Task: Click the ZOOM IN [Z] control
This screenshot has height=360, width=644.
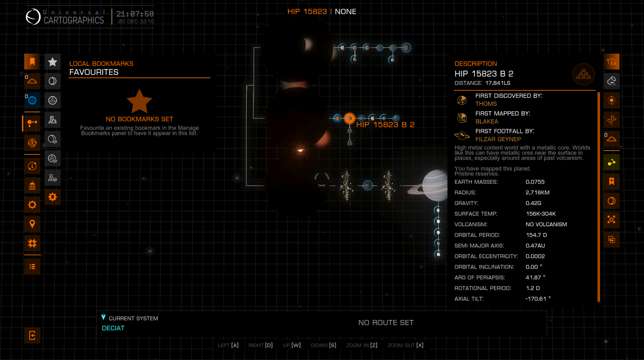Action: [x=362, y=345]
